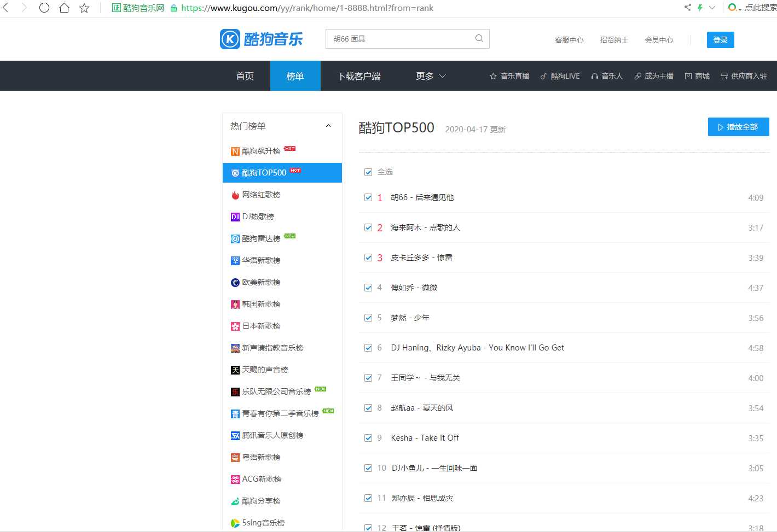Select the 酷狗TOP500 chart in sidebar

click(x=282, y=173)
